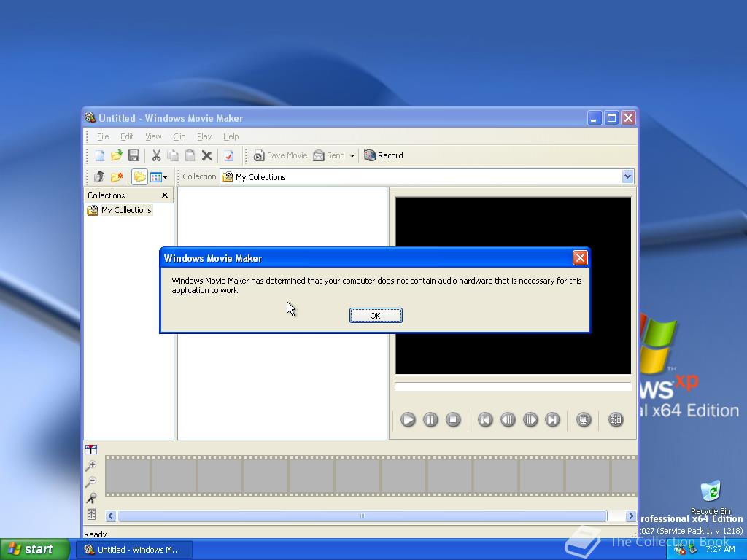Click the Start button
Image resolution: width=747 pixels, height=560 pixels.
click(35, 549)
